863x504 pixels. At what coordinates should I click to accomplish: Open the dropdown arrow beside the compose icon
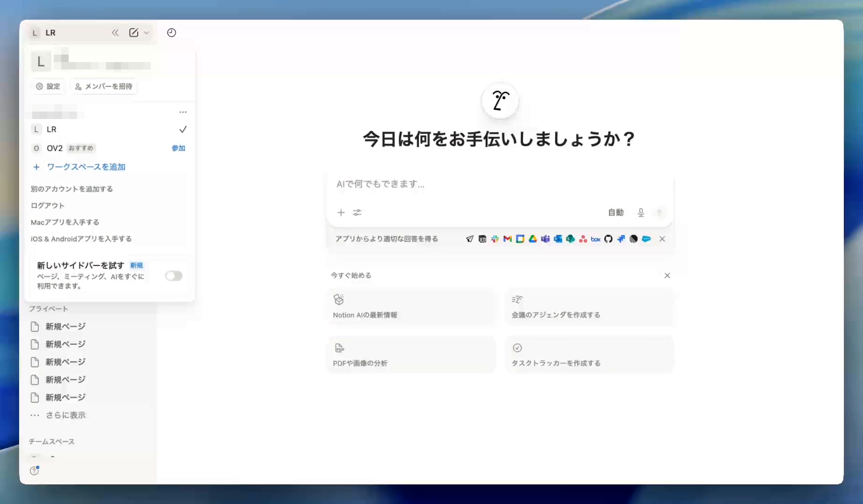(146, 33)
